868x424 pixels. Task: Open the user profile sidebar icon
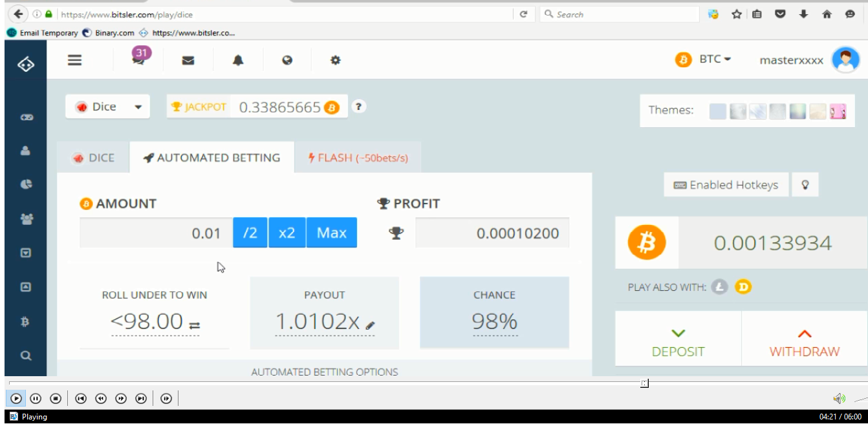(26, 151)
